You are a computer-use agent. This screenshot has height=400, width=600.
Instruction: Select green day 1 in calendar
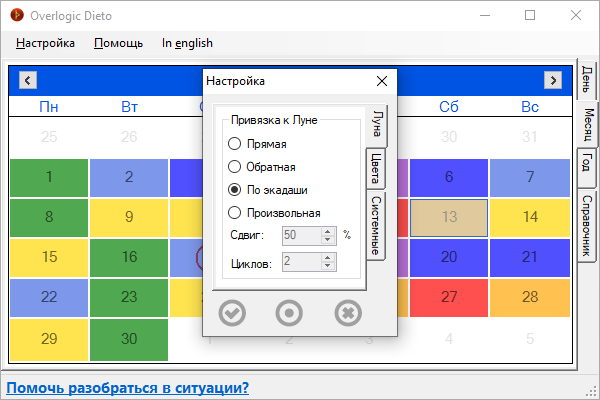pyautogui.click(x=49, y=178)
